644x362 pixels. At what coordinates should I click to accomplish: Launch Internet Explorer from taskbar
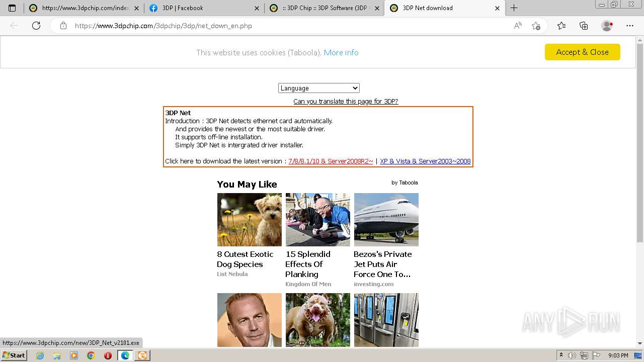[40, 355]
